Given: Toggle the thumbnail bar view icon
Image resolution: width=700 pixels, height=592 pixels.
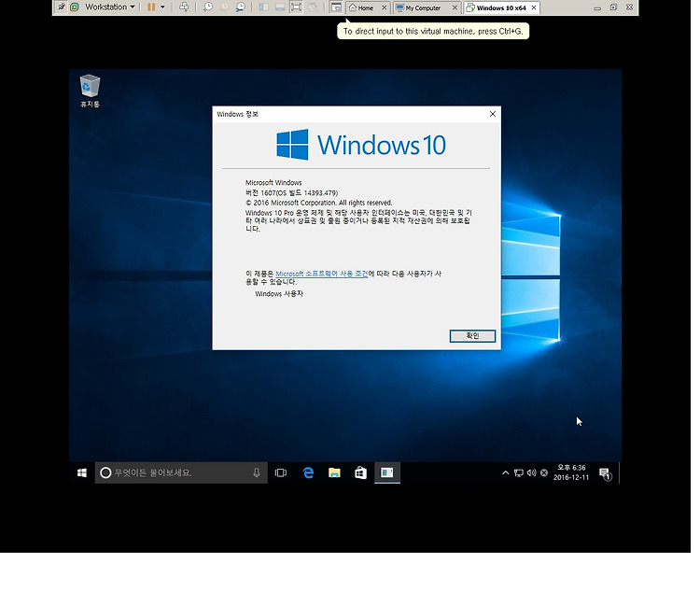Looking at the screenshot, I should (280, 7).
